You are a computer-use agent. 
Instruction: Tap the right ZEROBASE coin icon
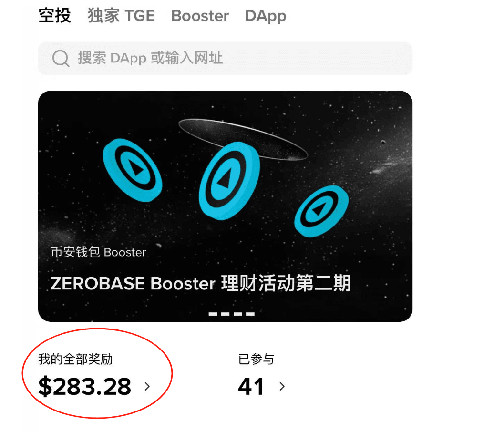tap(321, 211)
